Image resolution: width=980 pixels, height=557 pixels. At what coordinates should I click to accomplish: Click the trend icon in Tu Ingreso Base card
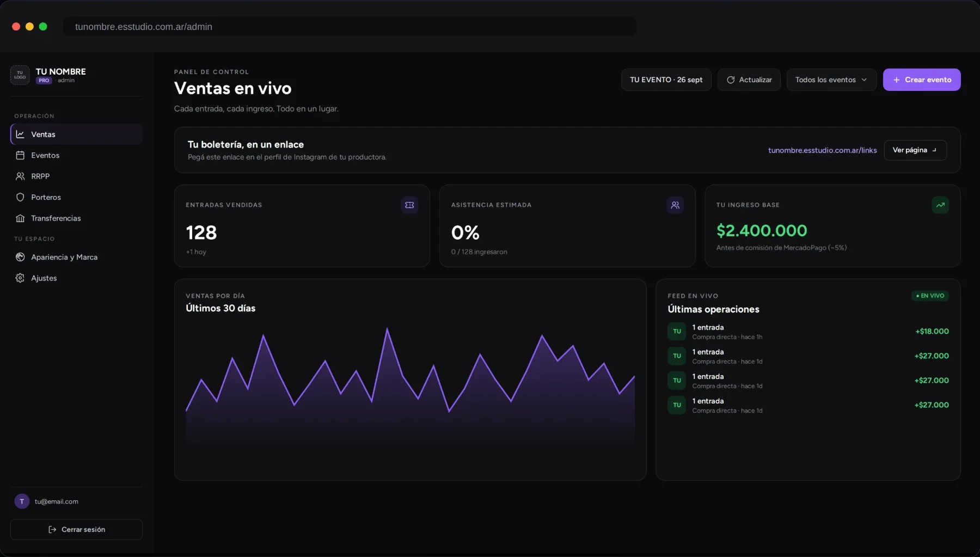940,205
